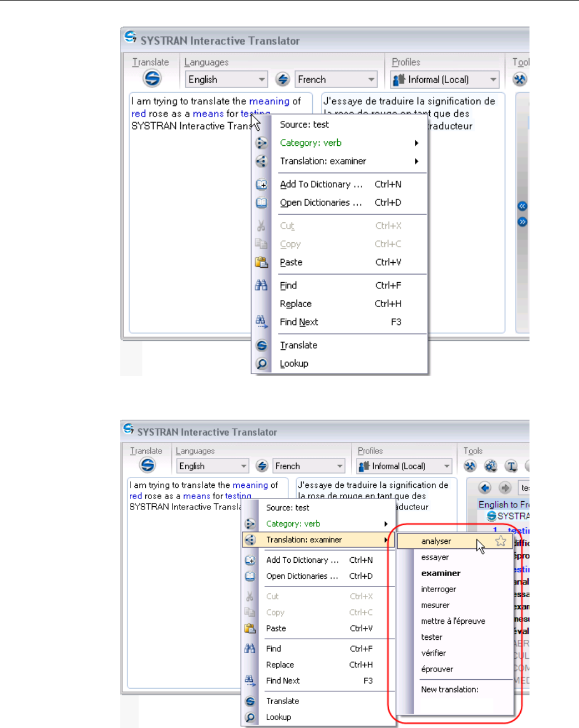Open English source language dropdown, upper window
The height and width of the screenshot is (728, 579).
[x=226, y=79]
